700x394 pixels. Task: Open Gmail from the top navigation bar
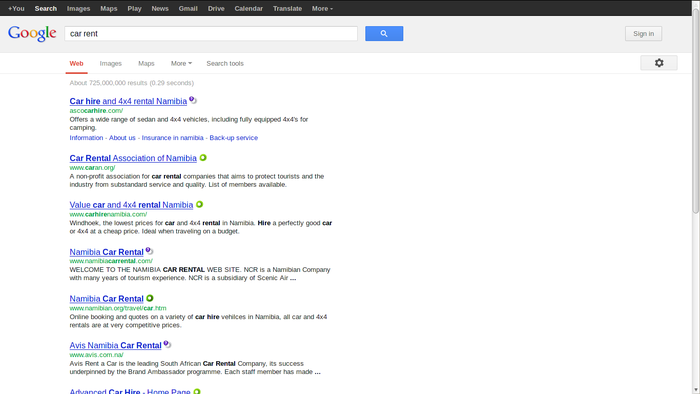tap(188, 8)
